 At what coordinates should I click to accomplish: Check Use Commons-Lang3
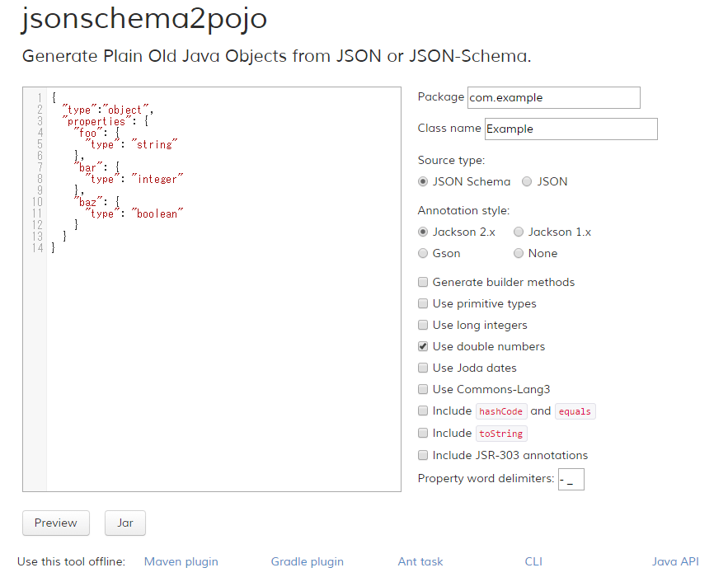click(423, 389)
